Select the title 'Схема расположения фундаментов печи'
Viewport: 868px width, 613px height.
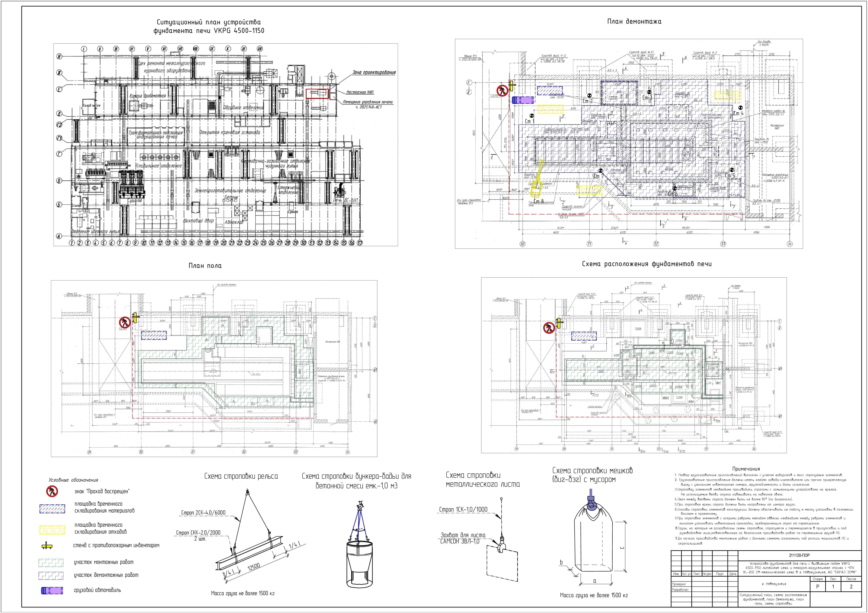click(x=646, y=264)
